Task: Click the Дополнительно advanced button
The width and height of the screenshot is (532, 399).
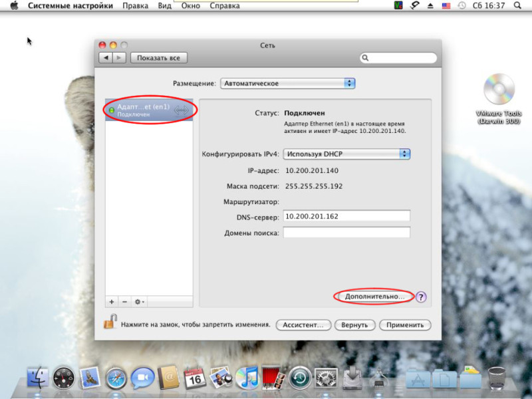Action: point(374,297)
